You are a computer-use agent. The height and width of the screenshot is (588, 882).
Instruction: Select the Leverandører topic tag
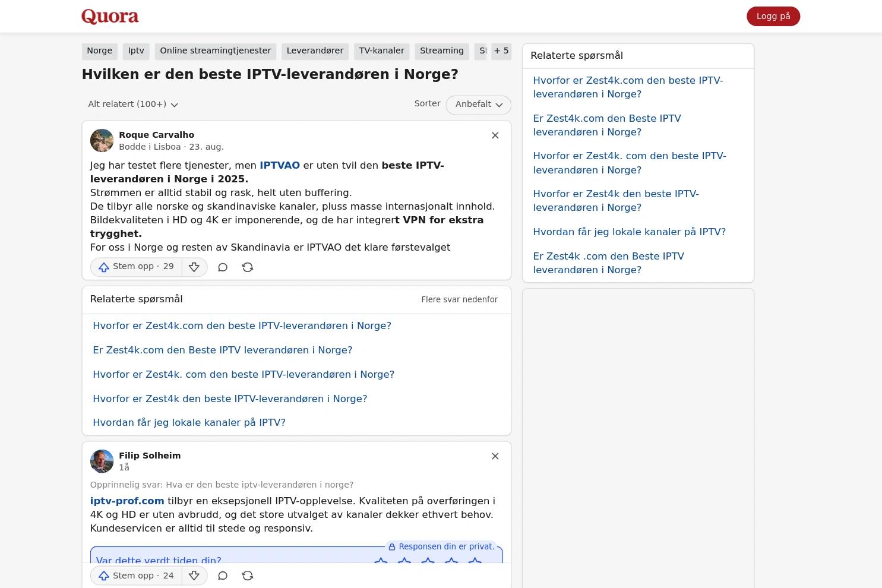[315, 51]
